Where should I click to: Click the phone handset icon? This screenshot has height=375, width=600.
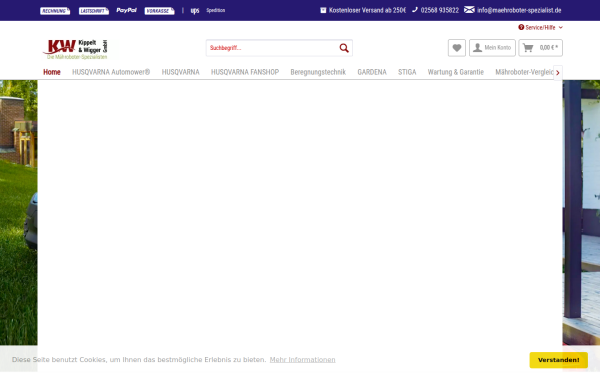click(x=415, y=10)
